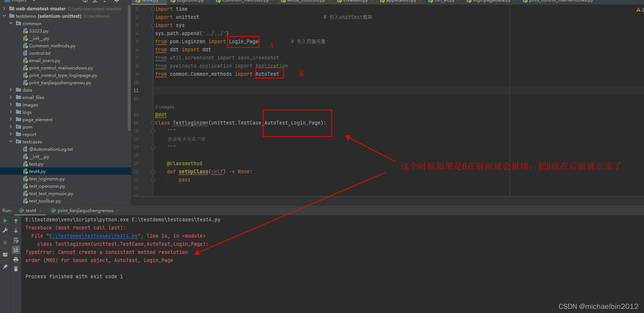Click the @classmethod decorator on line 19
The width and height of the screenshot is (644, 313).
(x=185, y=164)
